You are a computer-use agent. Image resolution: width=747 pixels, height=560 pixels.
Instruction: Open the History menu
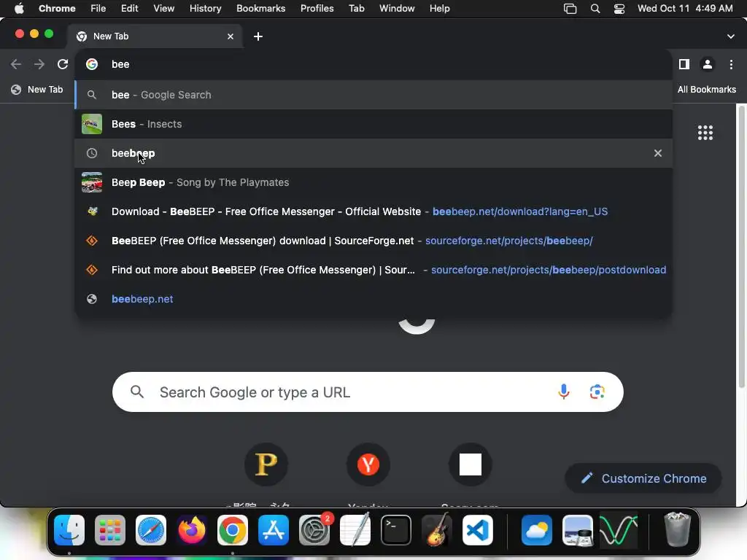tap(205, 9)
